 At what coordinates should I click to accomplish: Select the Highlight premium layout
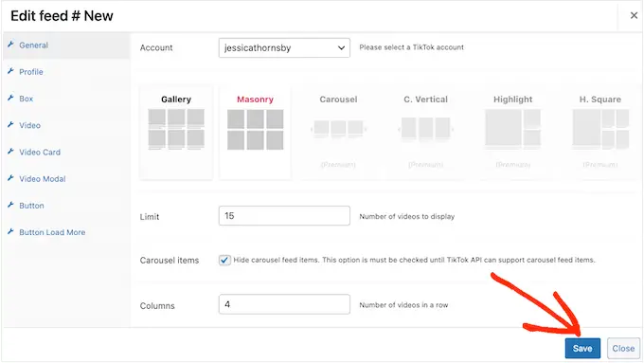click(x=512, y=133)
